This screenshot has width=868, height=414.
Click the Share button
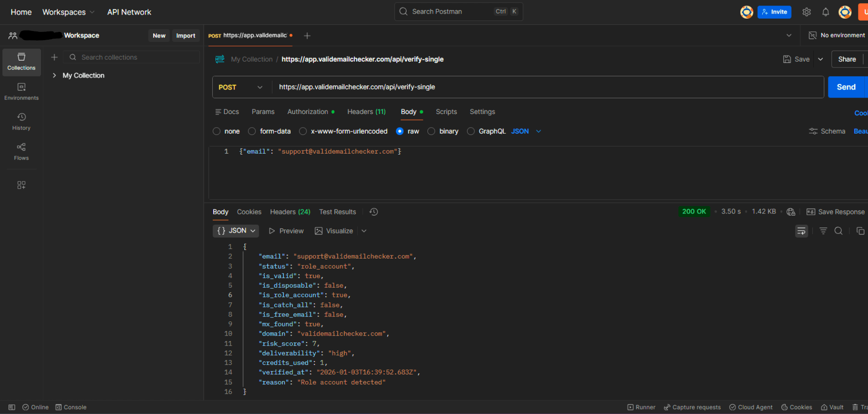tap(847, 59)
